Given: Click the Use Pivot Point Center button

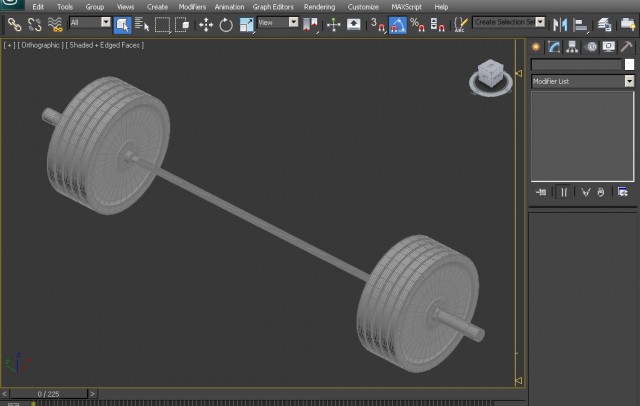Looking at the screenshot, I should (x=310, y=24).
